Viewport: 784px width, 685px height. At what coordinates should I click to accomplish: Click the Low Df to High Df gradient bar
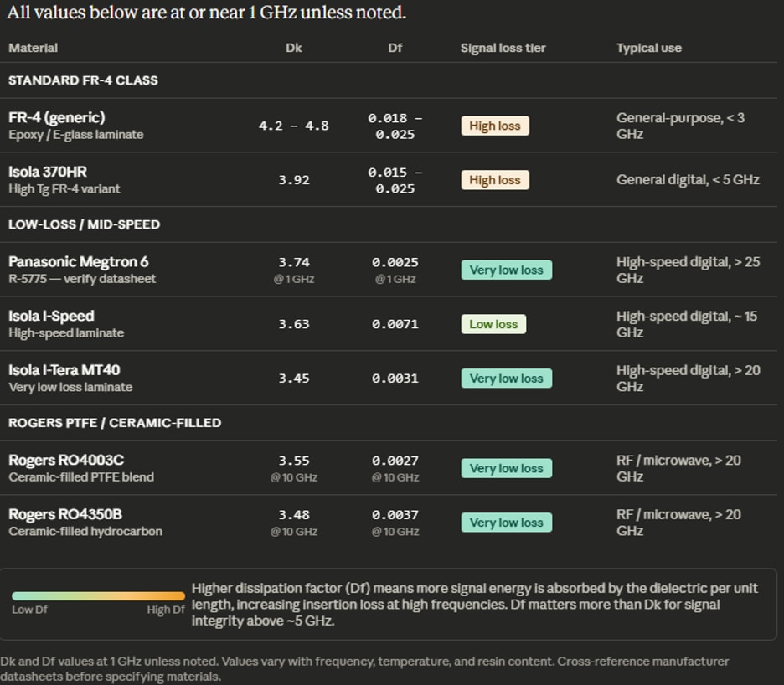pos(99,596)
